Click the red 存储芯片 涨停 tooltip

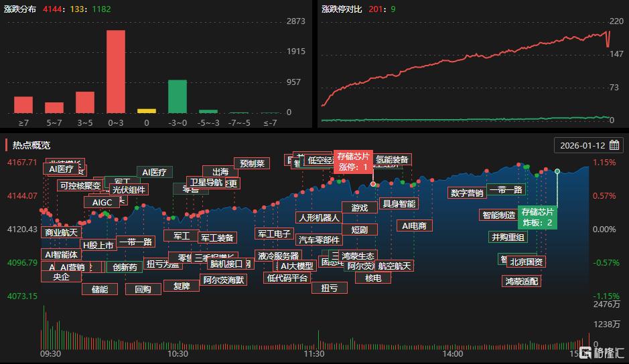point(353,161)
